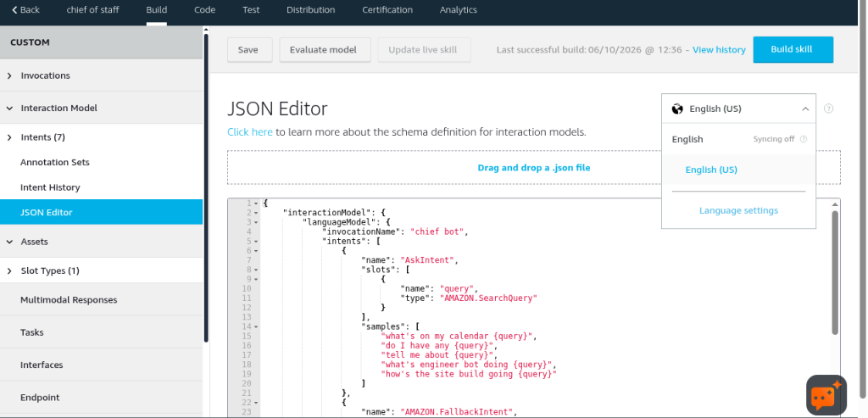This screenshot has height=418, width=868.
Task: Go back using the Back arrow
Action: (x=25, y=10)
